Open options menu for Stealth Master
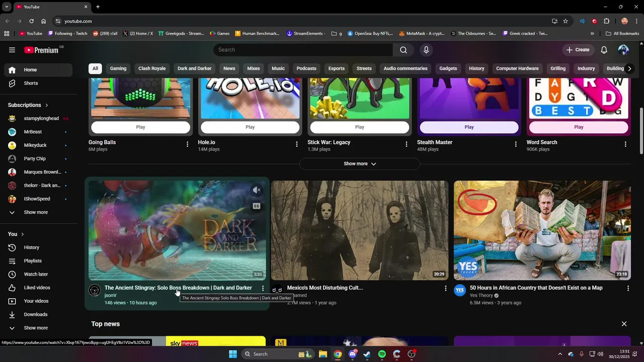Viewport: 644px width, 362px height. 516,144
